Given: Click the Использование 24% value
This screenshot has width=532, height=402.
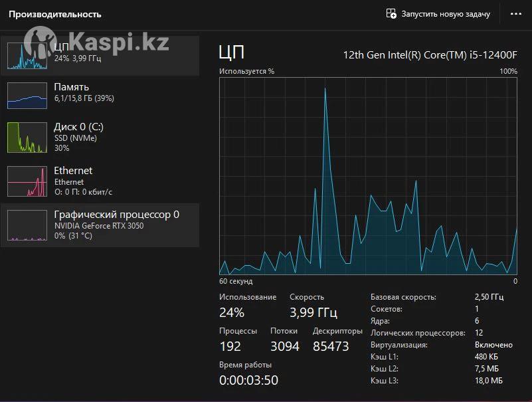Looking at the screenshot, I should click(232, 312).
